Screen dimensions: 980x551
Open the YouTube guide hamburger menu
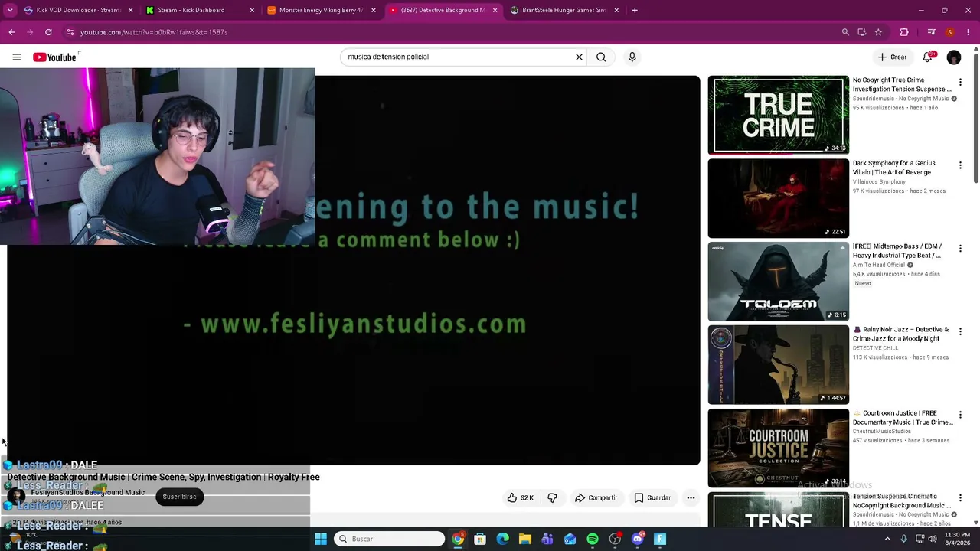click(16, 57)
